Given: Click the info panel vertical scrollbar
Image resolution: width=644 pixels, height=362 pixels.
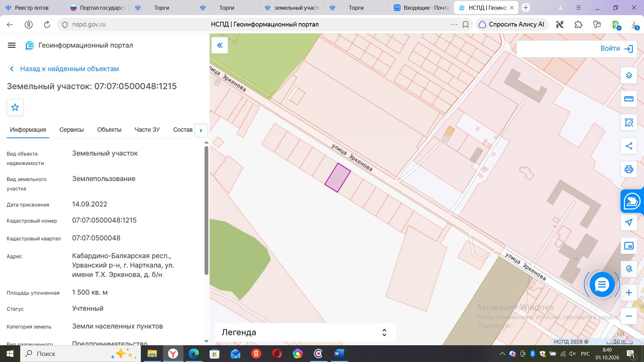Looking at the screenshot, I should click(x=206, y=210).
